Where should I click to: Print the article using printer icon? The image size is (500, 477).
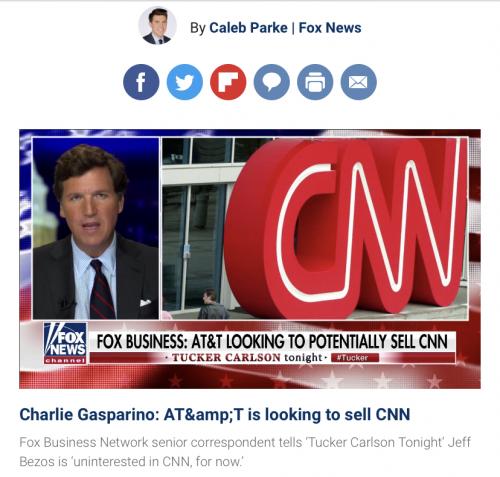point(315,82)
